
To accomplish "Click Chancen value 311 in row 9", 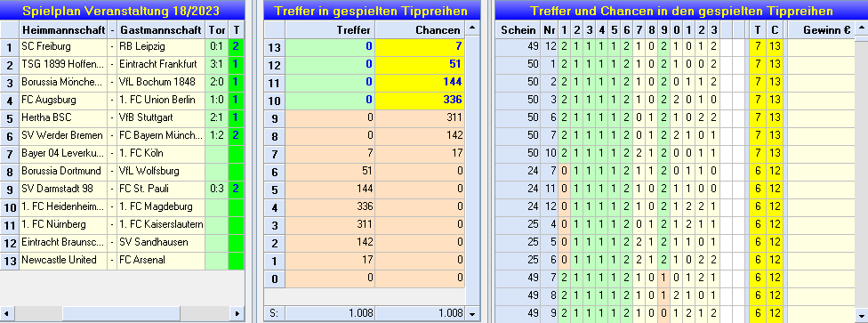I will click(420, 117).
